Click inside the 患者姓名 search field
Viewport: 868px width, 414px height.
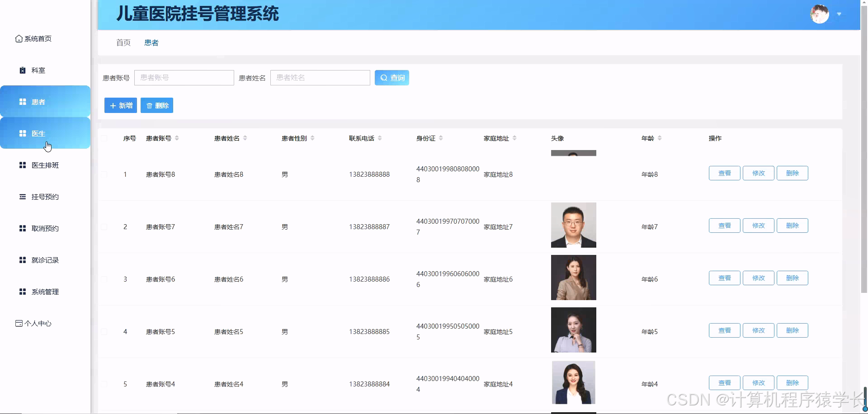(x=320, y=77)
